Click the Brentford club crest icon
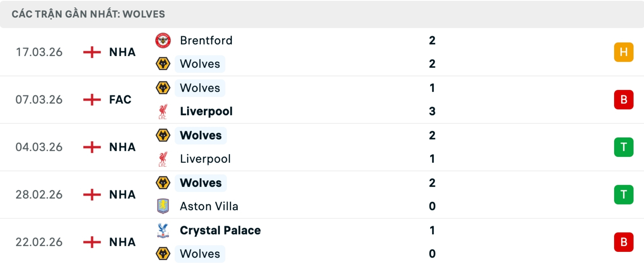644x266 pixels. (x=163, y=41)
